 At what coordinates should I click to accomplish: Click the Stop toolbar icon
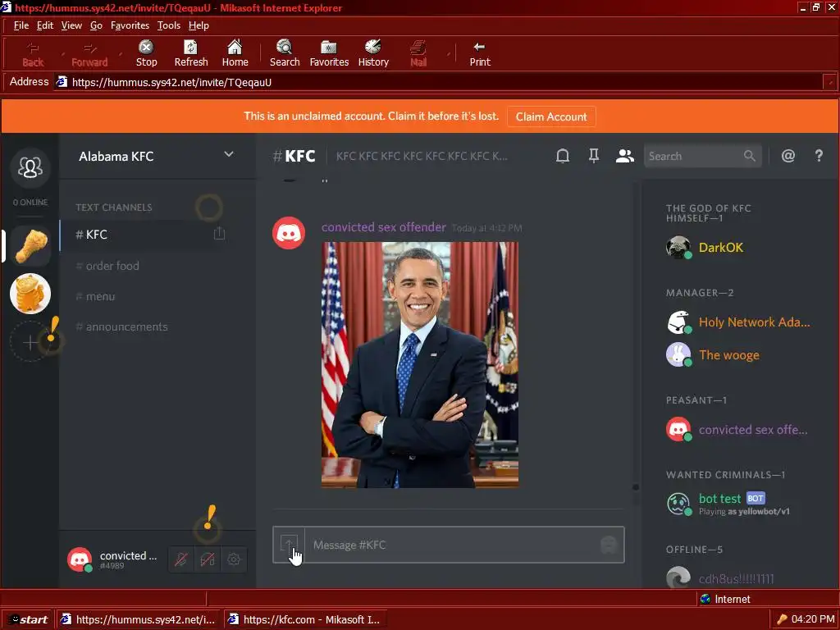pos(146,53)
